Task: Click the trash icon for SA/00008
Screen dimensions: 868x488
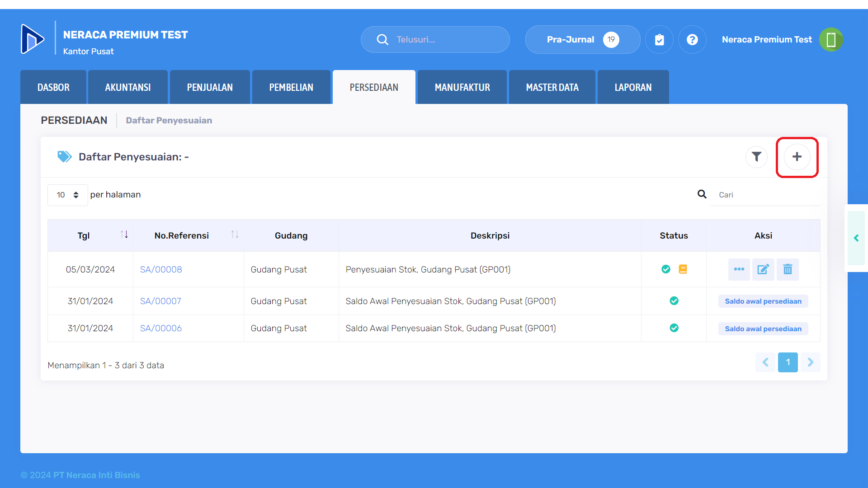Action: click(787, 269)
